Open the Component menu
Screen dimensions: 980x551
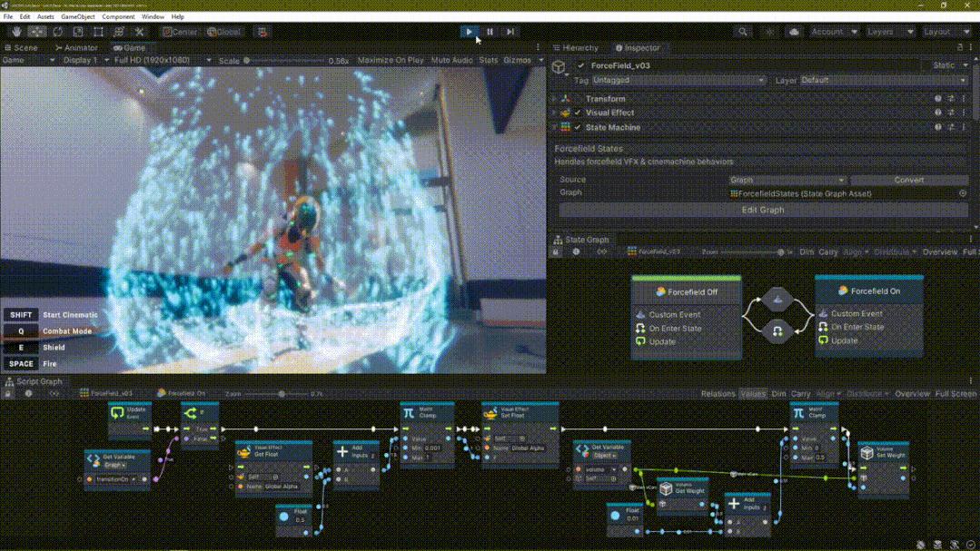118,16
